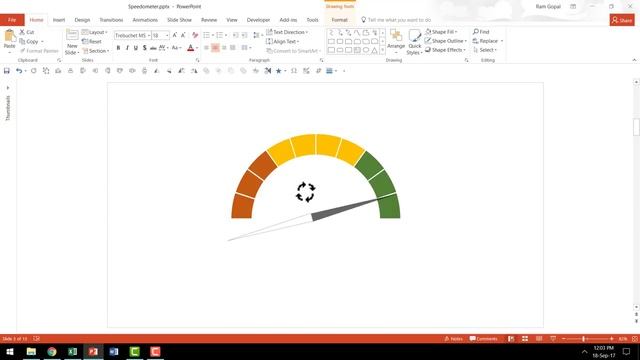Toggle the Notes pane in status bar
The width and height of the screenshot is (640, 360).
453,339
